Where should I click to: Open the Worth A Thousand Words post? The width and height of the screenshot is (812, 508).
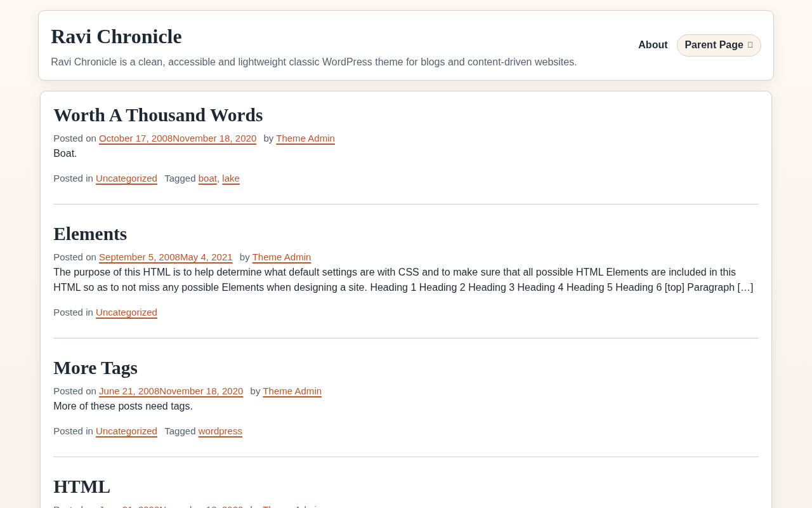tap(158, 115)
